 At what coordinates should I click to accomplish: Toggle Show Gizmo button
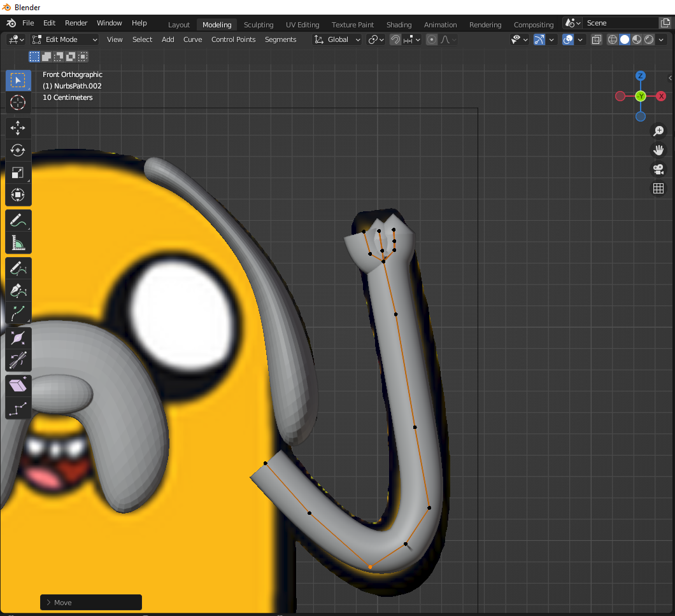click(539, 39)
